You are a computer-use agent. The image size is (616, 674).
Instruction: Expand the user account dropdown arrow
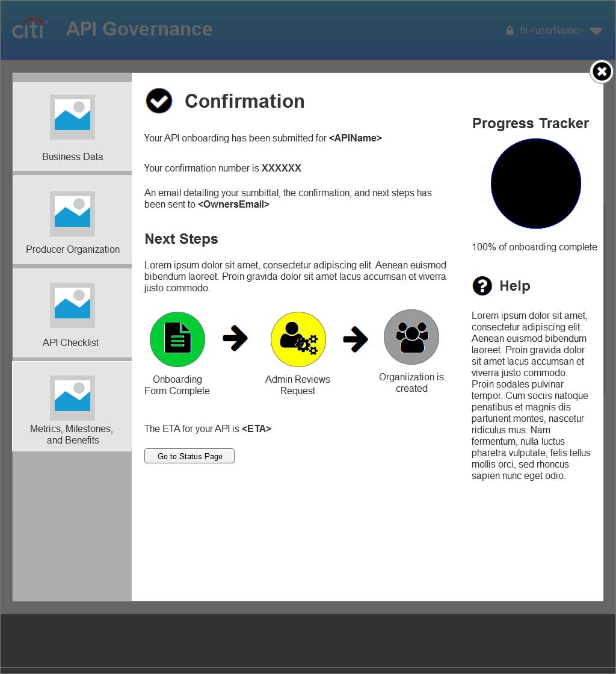pyautogui.click(x=596, y=31)
